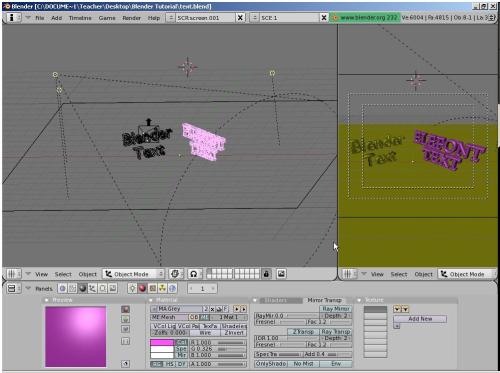Image resolution: width=500 pixels, height=373 pixels.
Task: Click the magenta material color swatch
Action: 162,342
